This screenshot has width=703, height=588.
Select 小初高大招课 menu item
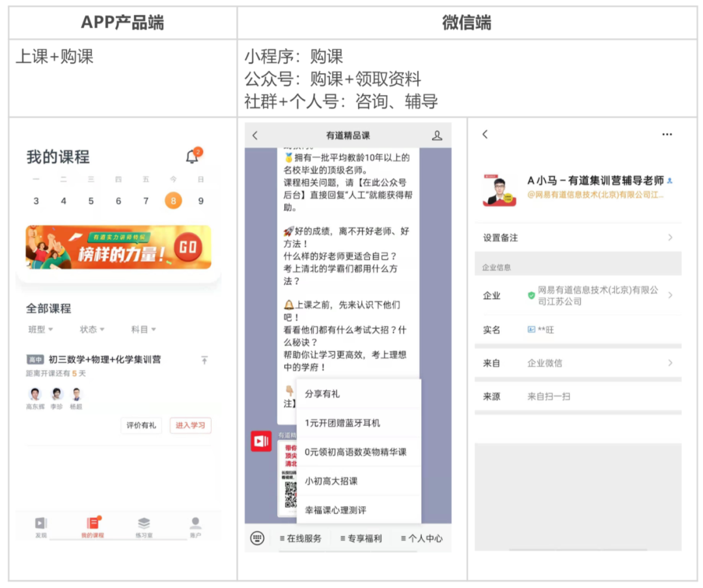pos(359,481)
